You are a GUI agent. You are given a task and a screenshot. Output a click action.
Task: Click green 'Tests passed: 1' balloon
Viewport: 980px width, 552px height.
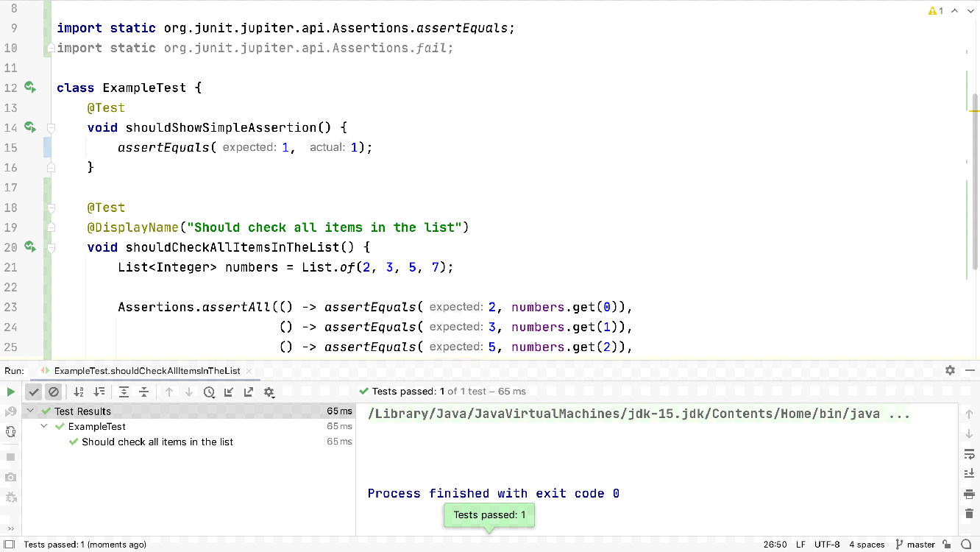pyautogui.click(x=489, y=515)
